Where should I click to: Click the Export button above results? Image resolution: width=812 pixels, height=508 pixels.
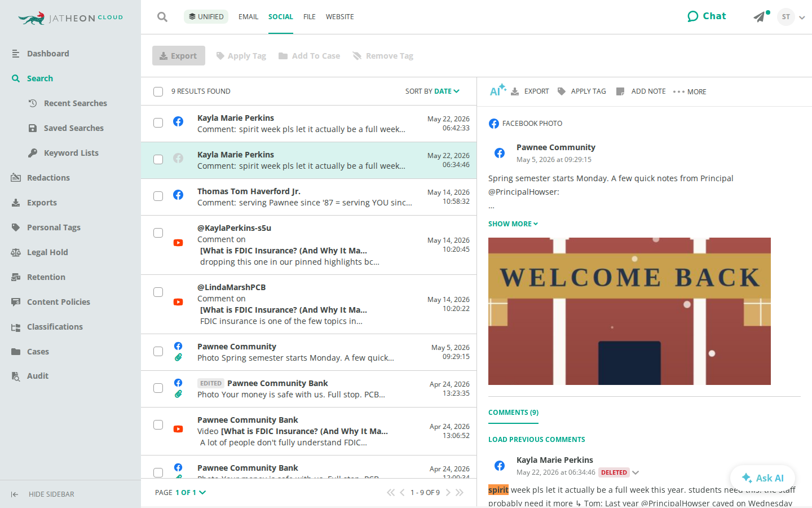[x=179, y=56]
